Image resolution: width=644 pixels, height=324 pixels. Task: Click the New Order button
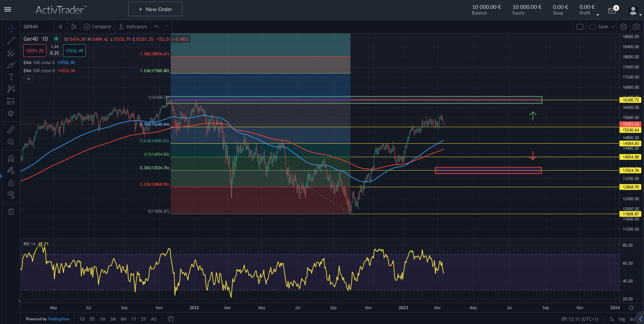(x=155, y=9)
